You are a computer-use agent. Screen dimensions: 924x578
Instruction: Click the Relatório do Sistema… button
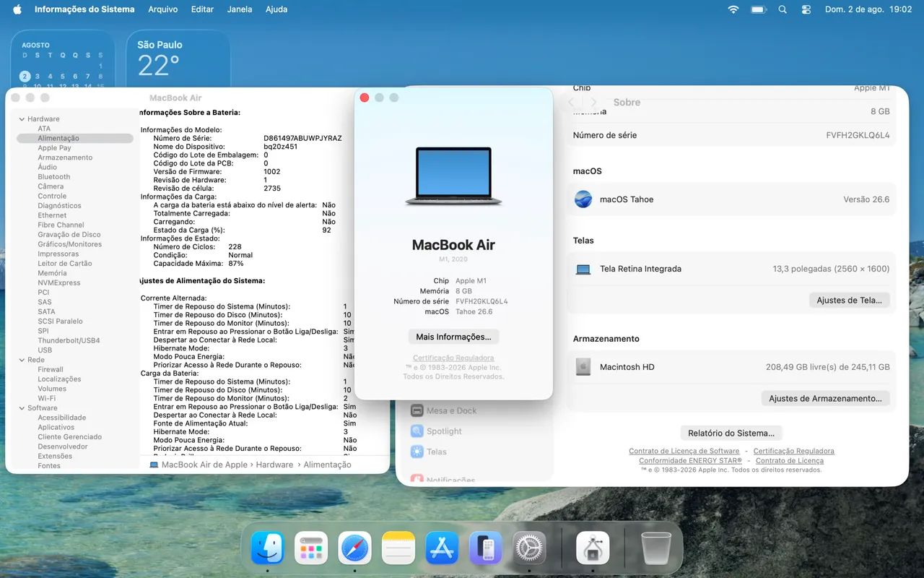[x=731, y=433]
